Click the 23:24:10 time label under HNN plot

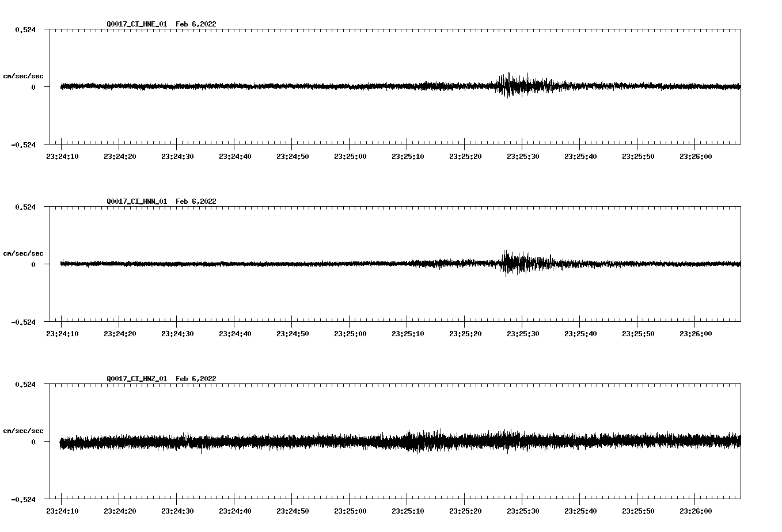62,334
